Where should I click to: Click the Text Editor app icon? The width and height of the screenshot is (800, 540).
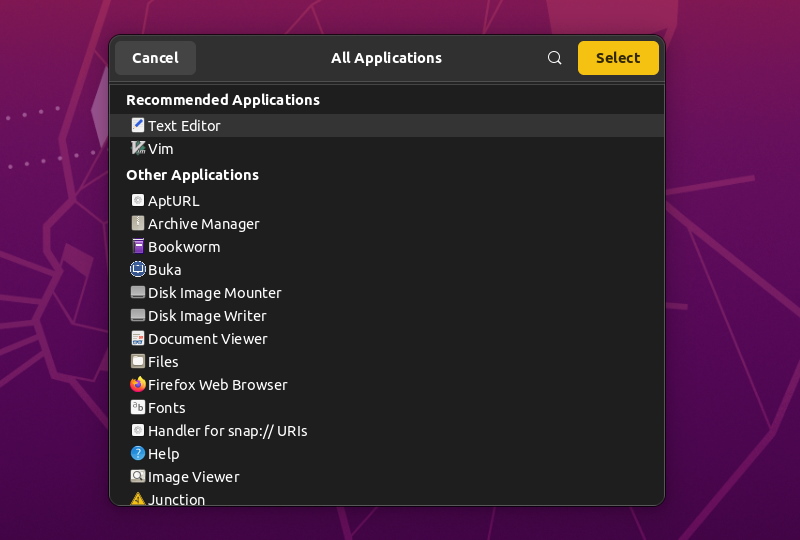click(x=138, y=125)
